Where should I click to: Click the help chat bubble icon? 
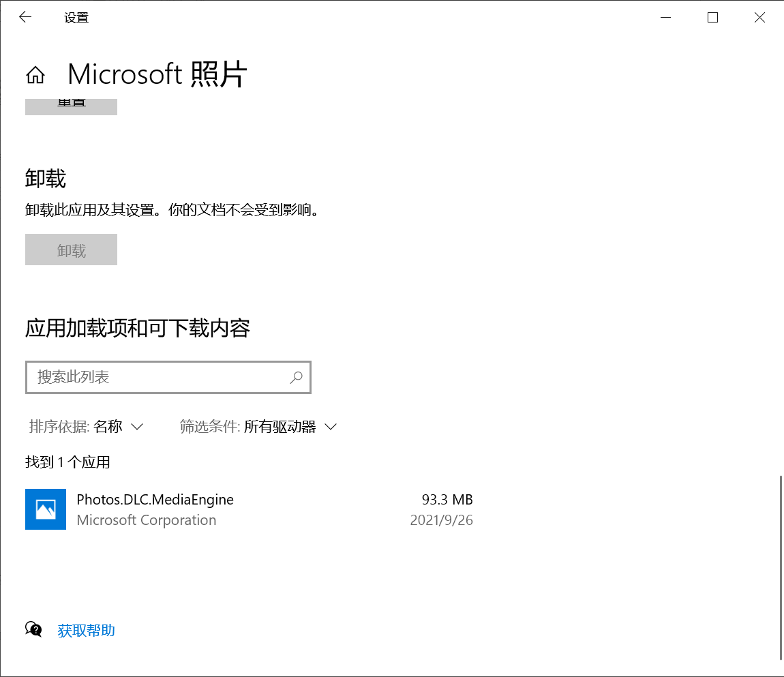click(33, 629)
